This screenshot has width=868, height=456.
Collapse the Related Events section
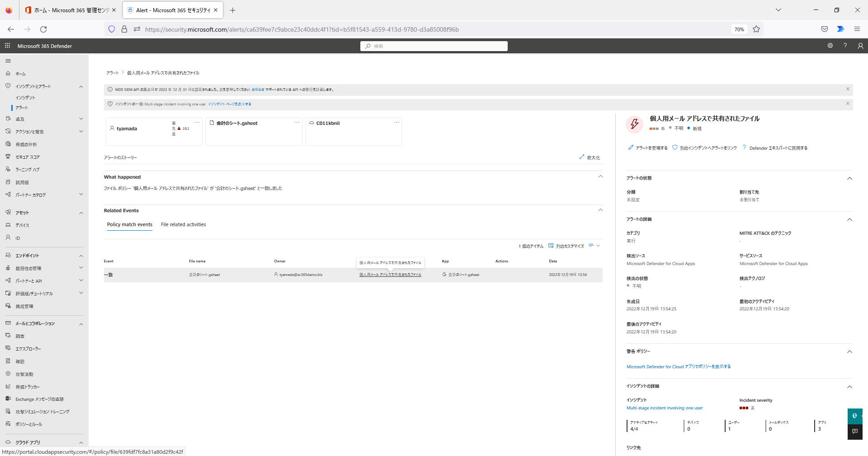(600, 210)
